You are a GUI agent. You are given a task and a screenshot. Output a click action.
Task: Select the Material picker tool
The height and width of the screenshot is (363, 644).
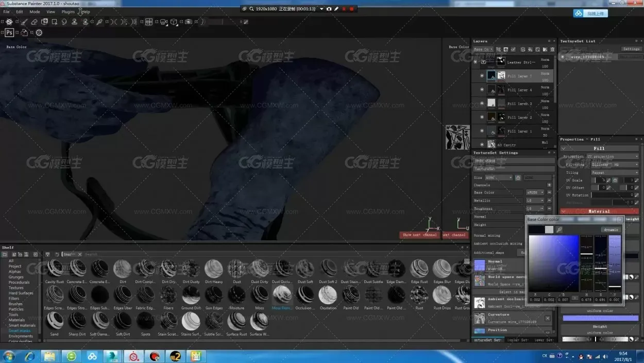click(99, 22)
